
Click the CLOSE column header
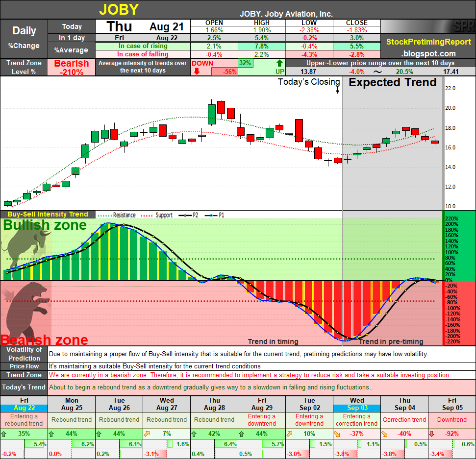point(357,23)
